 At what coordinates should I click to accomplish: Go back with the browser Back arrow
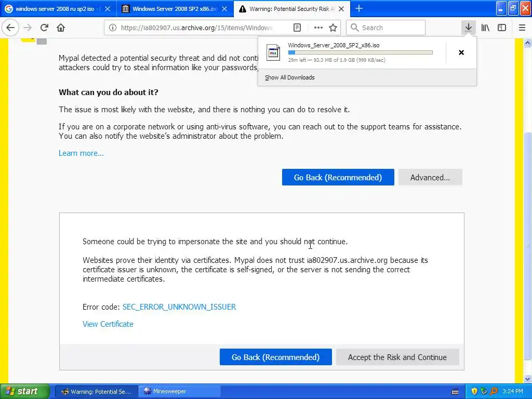[x=10, y=28]
